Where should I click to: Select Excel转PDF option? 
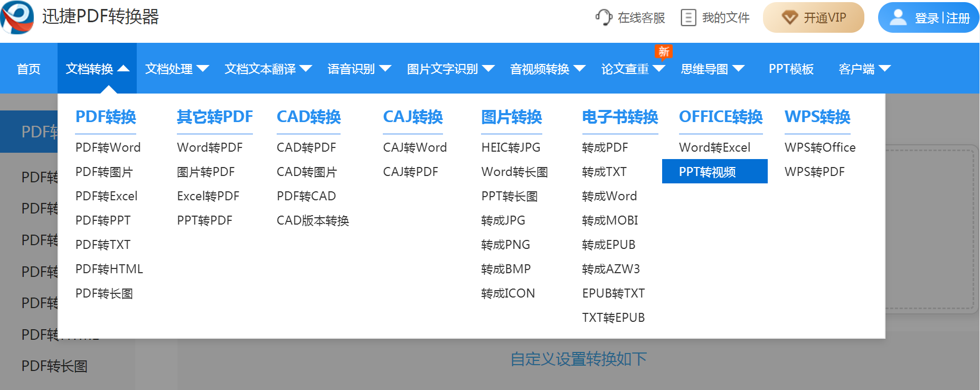click(209, 196)
